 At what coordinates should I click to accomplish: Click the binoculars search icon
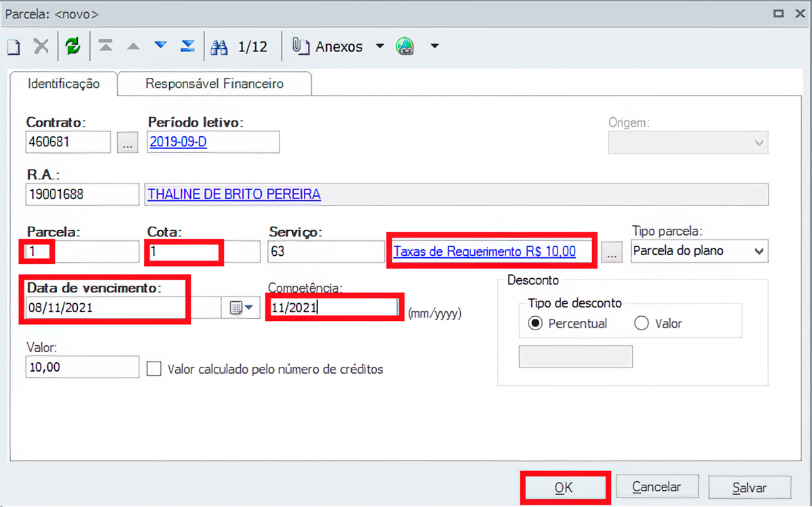[x=219, y=47]
